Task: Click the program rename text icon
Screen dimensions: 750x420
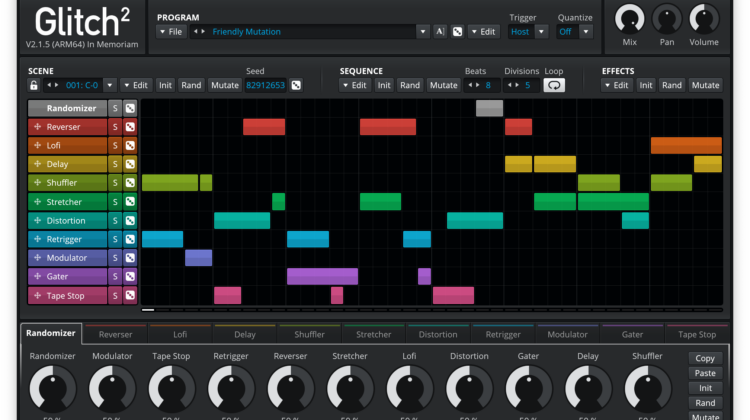Action: tap(440, 32)
